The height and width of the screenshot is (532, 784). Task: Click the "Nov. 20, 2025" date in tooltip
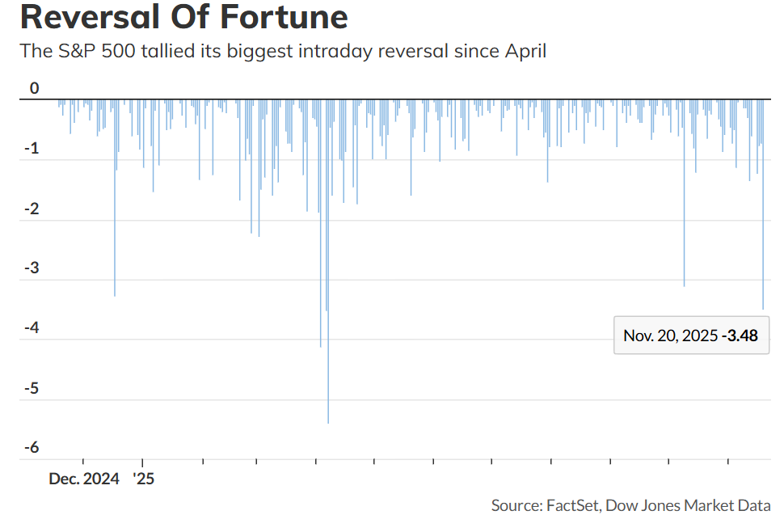coord(670,336)
